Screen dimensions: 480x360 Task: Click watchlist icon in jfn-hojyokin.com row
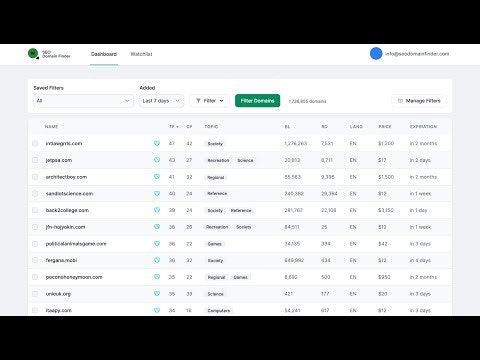(x=157, y=227)
